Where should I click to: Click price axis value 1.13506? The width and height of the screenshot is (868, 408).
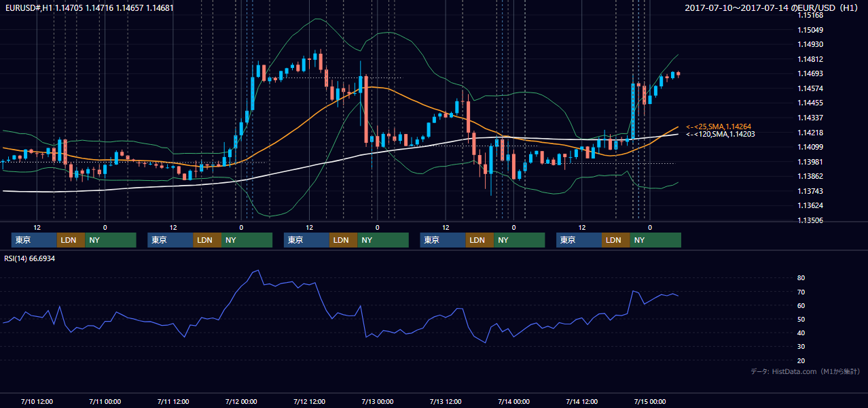tap(810, 220)
